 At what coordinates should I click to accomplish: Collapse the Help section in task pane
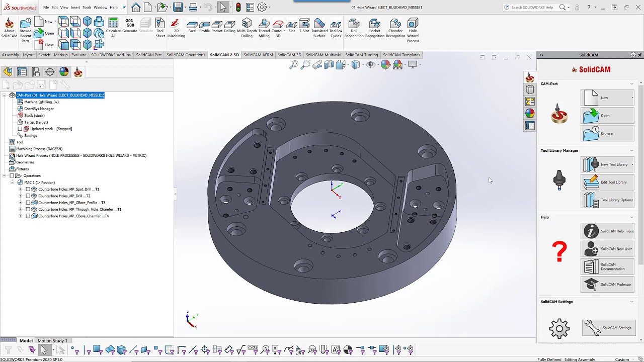[x=632, y=217]
